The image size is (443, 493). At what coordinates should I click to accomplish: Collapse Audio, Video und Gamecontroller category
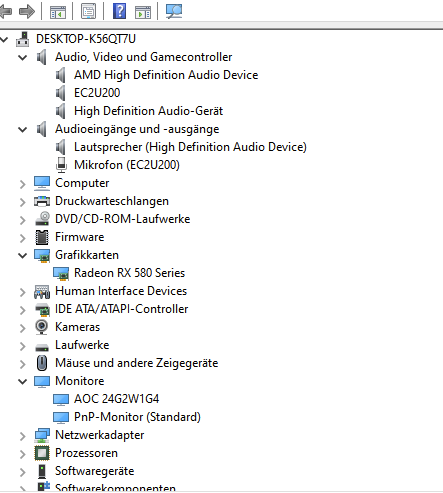23,57
